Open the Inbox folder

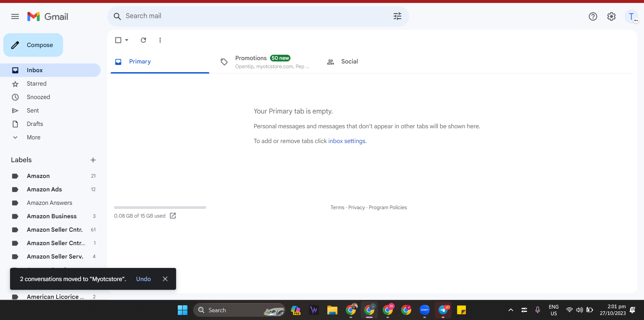(x=50, y=70)
